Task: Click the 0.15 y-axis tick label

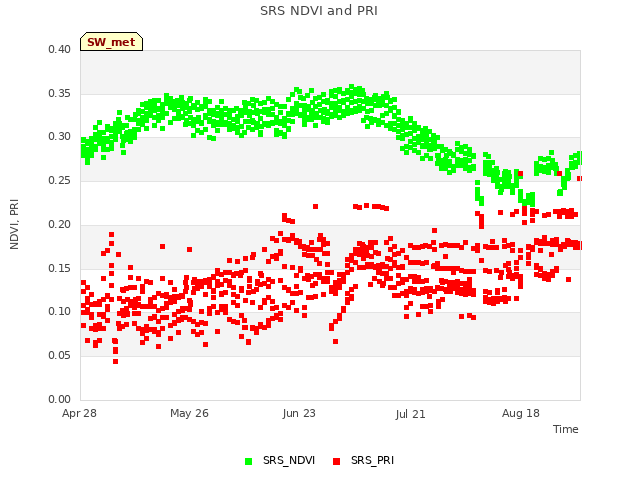Action: [x=60, y=268]
